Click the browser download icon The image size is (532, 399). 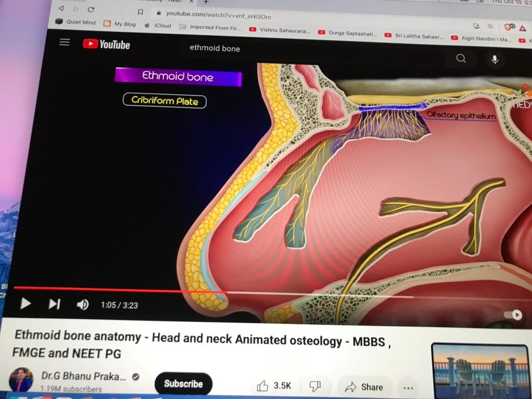(x=476, y=26)
